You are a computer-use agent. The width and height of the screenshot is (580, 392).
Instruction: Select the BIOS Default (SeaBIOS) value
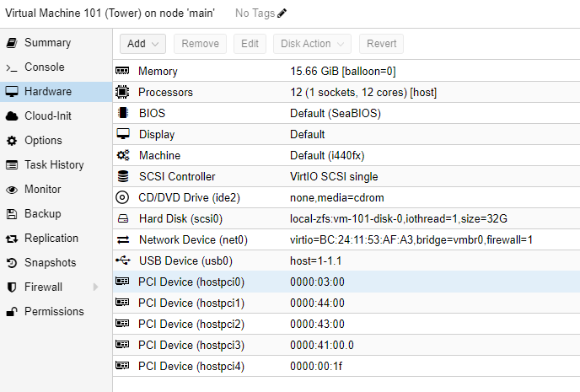click(336, 113)
